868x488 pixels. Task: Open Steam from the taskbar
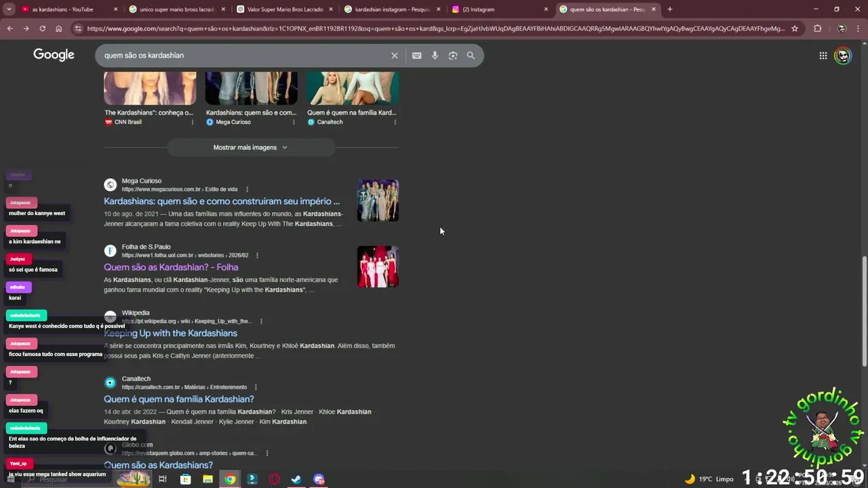tap(296, 479)
